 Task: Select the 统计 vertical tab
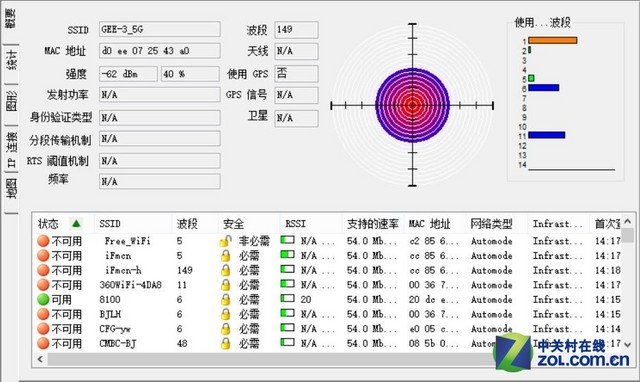click(x=11, y=61)
